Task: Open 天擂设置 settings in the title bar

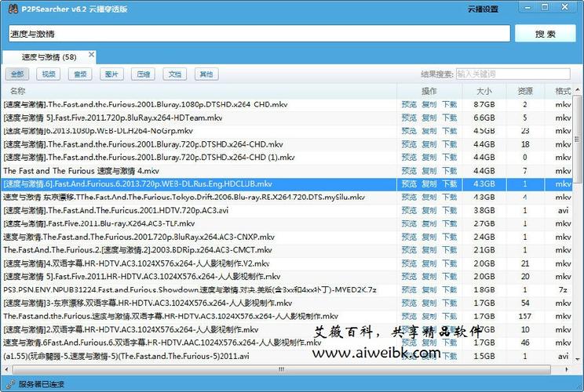Action: coord(484,9)
